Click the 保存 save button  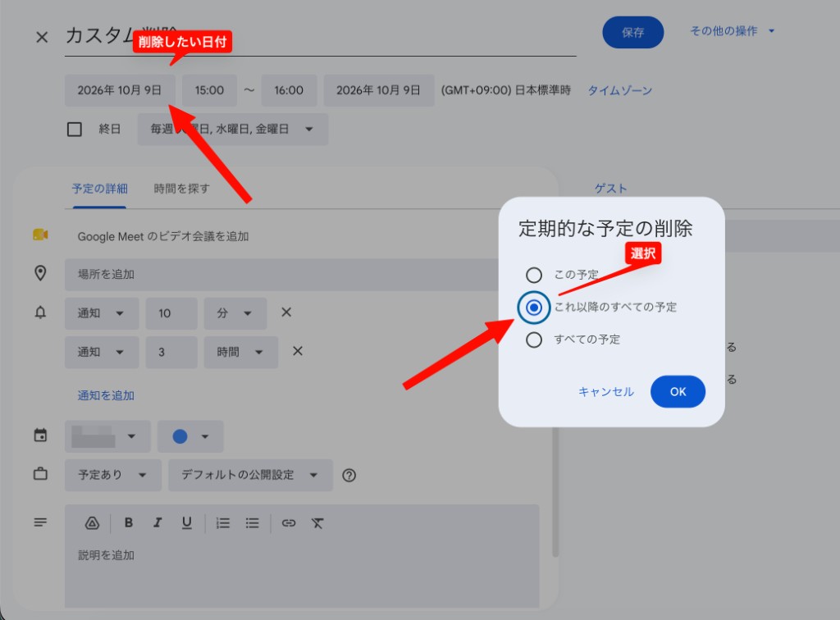[633, 32]
